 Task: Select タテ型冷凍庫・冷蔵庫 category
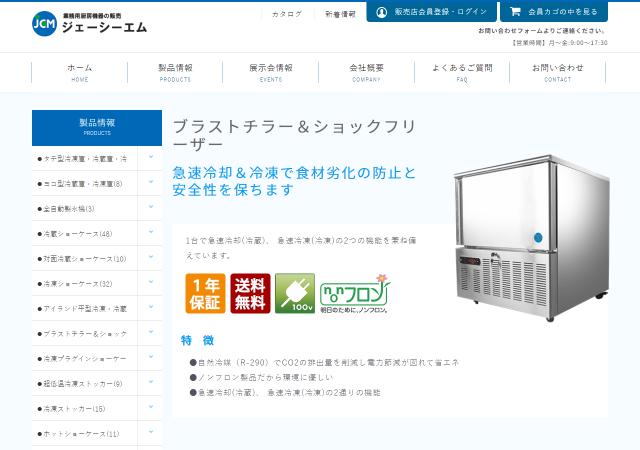click(84, 159)
